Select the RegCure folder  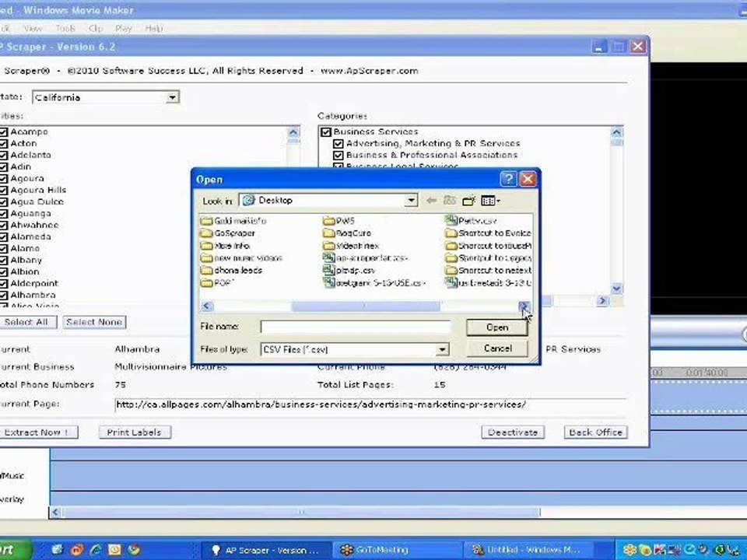tap(347, 233)
